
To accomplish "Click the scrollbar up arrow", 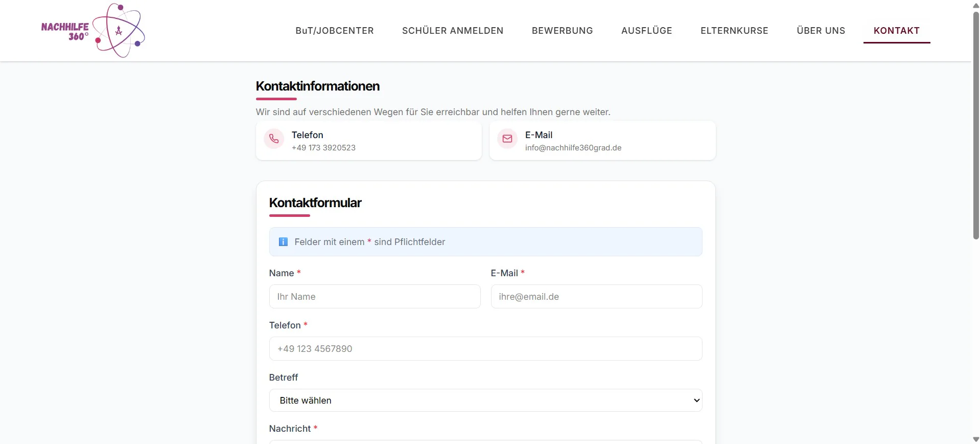I will (x=976, y=5).
